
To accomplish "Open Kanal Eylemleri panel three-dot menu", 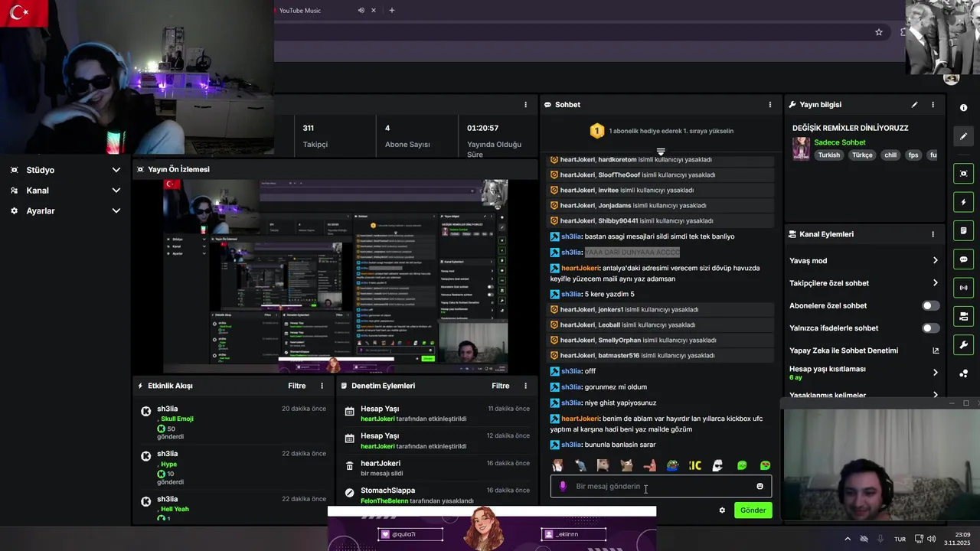I will point(933,234).
